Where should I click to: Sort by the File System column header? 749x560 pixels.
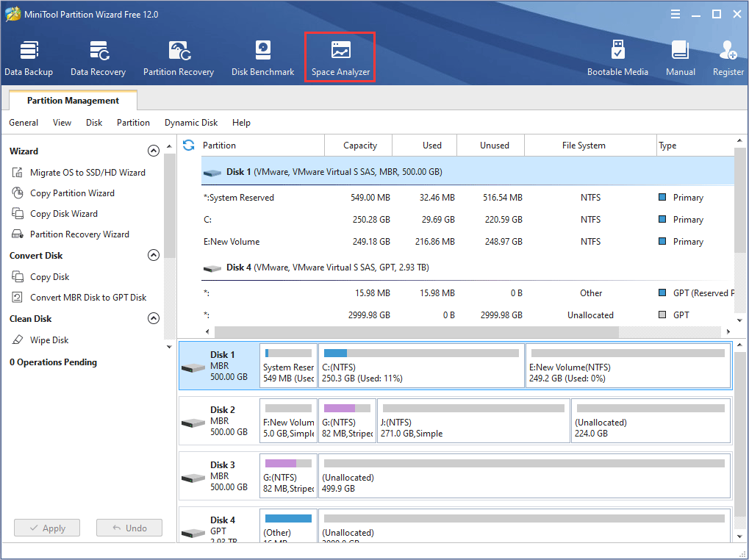click(590, 145)
